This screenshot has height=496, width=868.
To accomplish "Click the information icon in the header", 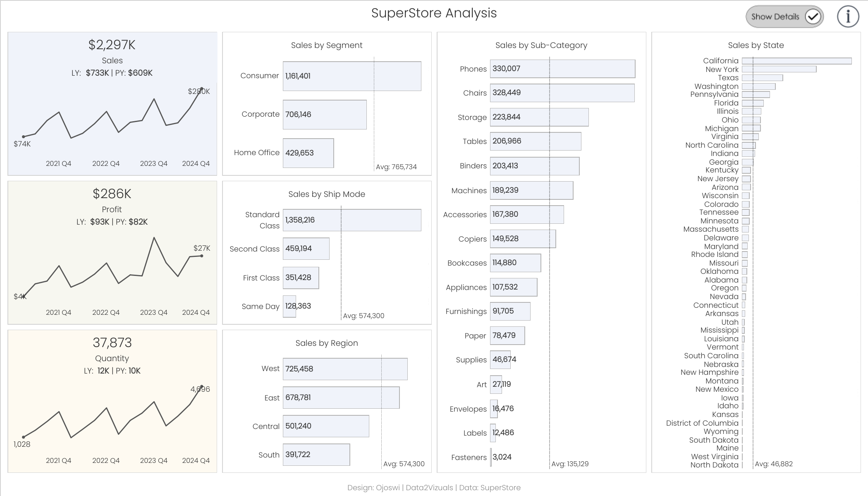I will coord(848,17).
